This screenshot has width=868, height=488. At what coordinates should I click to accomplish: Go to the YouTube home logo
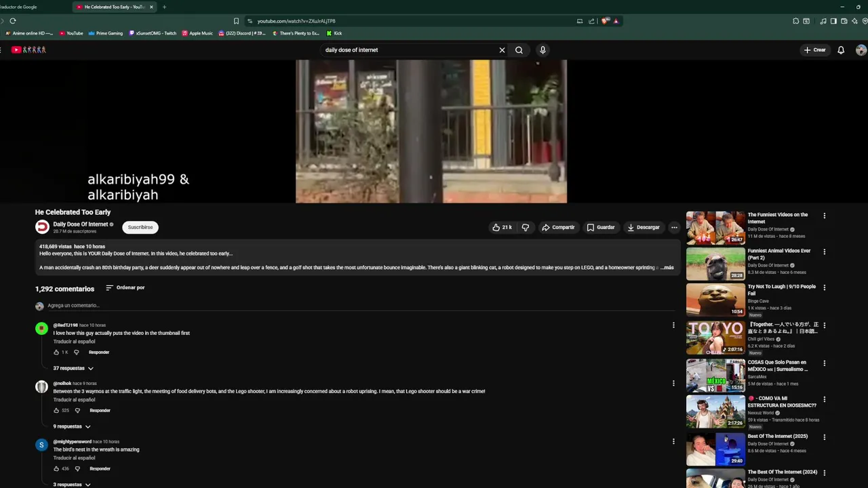click(x=28, y=49)
